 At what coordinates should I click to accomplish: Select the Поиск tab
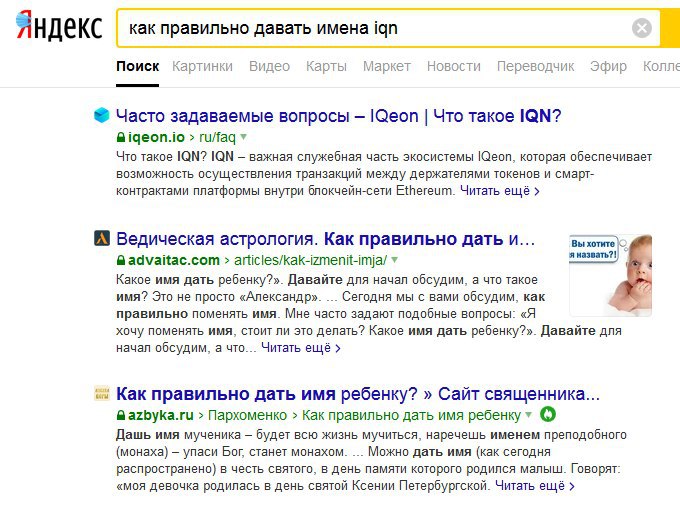pyautogui.click(x=137, y=66)
